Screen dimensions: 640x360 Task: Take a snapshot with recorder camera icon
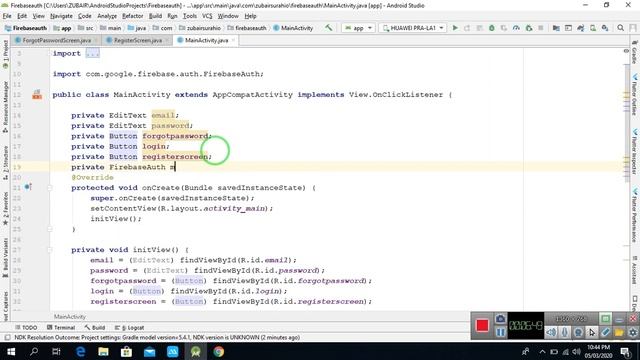click(x=500, y=319)
